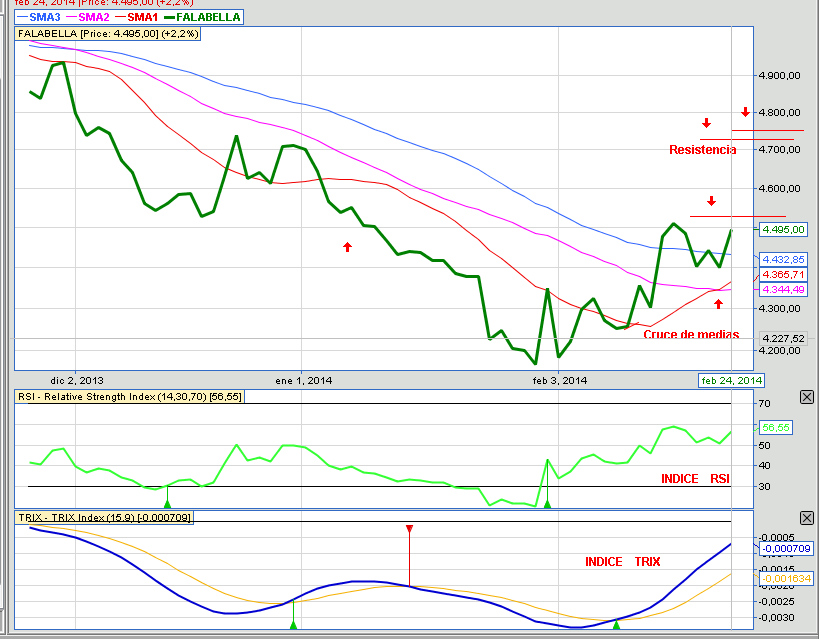Click the 4.432,85 SMA3 value tag
This screenshot has height=639, width=819.
coord(783,259)
